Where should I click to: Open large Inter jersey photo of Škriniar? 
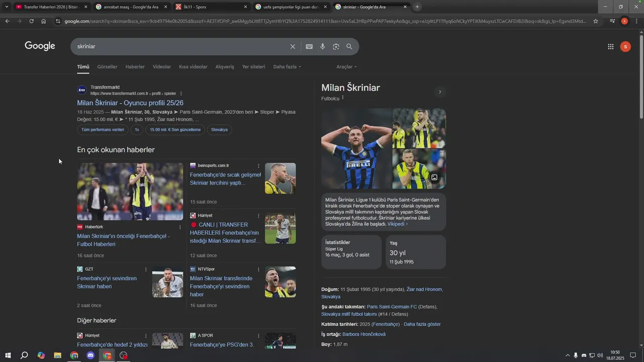coord(356,148)
